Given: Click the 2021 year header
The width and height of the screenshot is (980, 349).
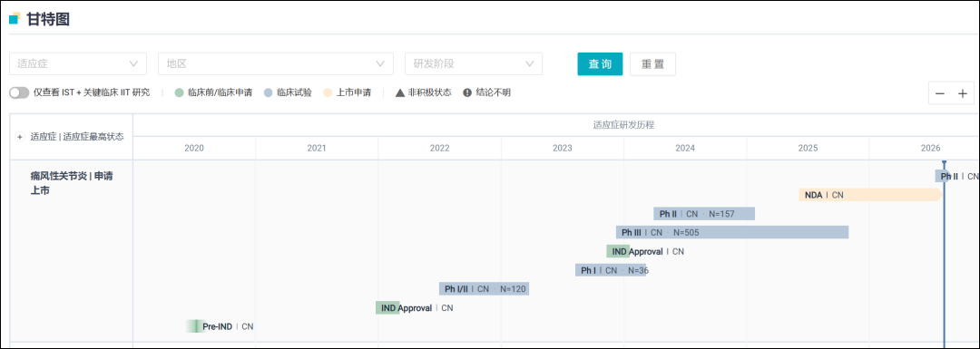Looking at the screenshot, I should (317, 148).
